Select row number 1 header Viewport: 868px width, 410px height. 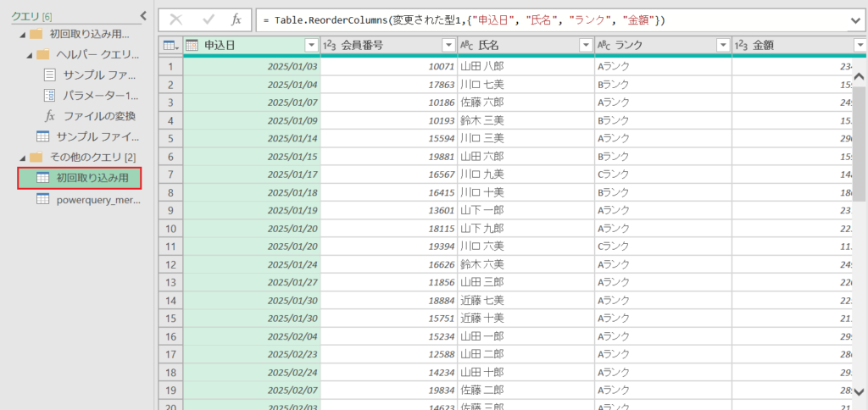click(x=170, y=67)
